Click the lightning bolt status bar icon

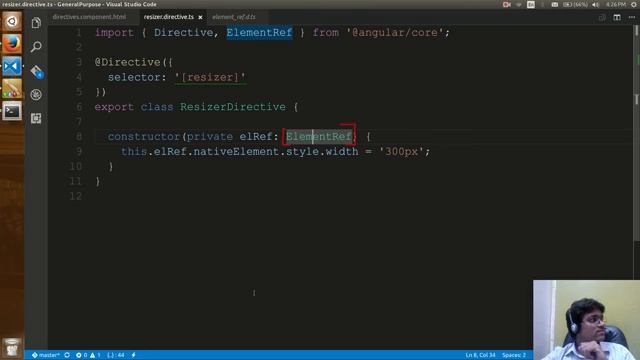click(x=133, y=355)
